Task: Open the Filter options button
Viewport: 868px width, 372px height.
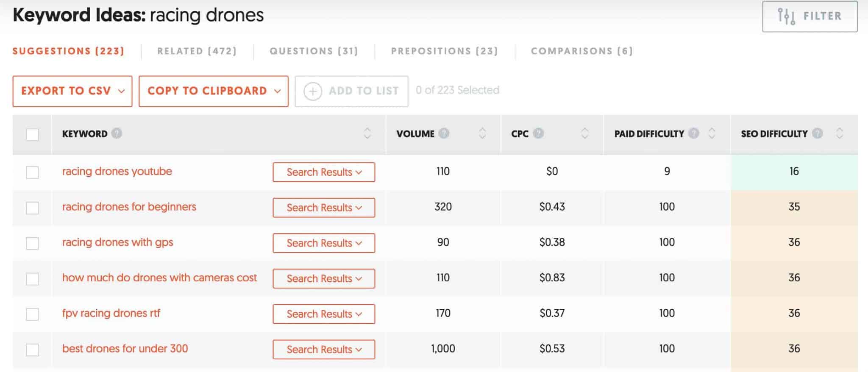Action: tap(810, 17)
